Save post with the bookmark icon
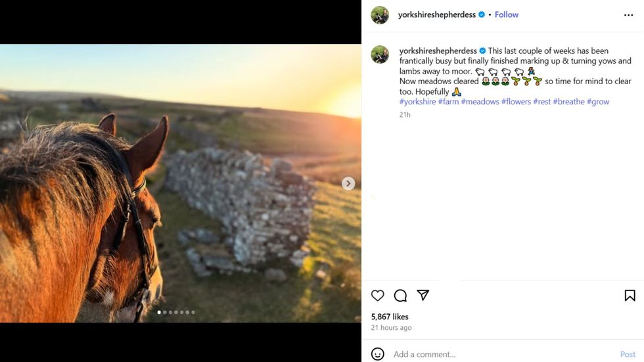Screen dimensions: 644x362 (x=630, y=296)
